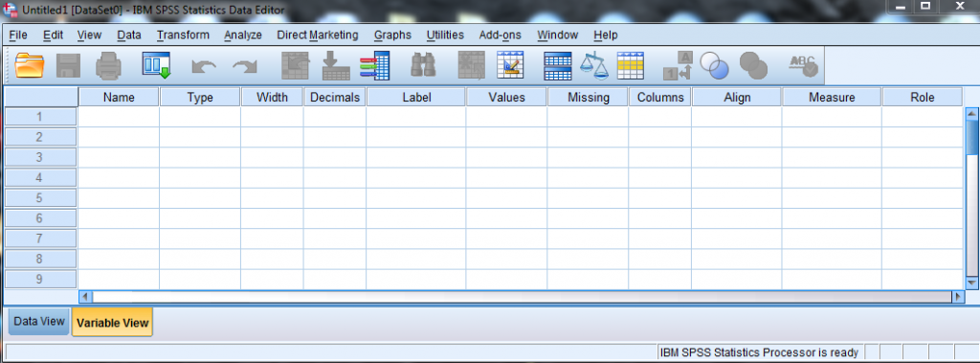Viewport: 980px width, 363px height.
Task: Open the Data menu
Action: 129,35
